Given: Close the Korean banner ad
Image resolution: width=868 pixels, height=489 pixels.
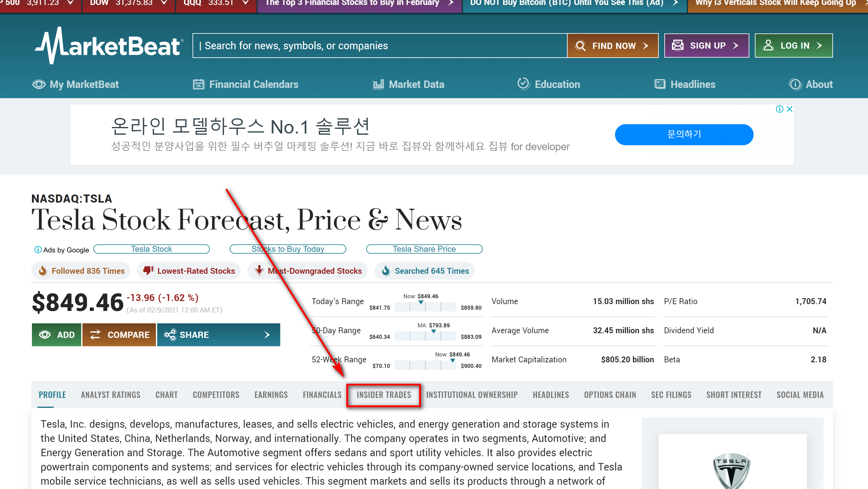Looking at the screenshot, I should [x=790, y=109].
